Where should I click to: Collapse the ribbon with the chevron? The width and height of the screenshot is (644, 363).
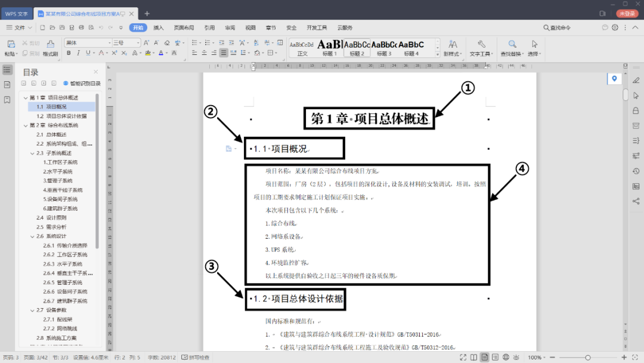coord(635,27)
